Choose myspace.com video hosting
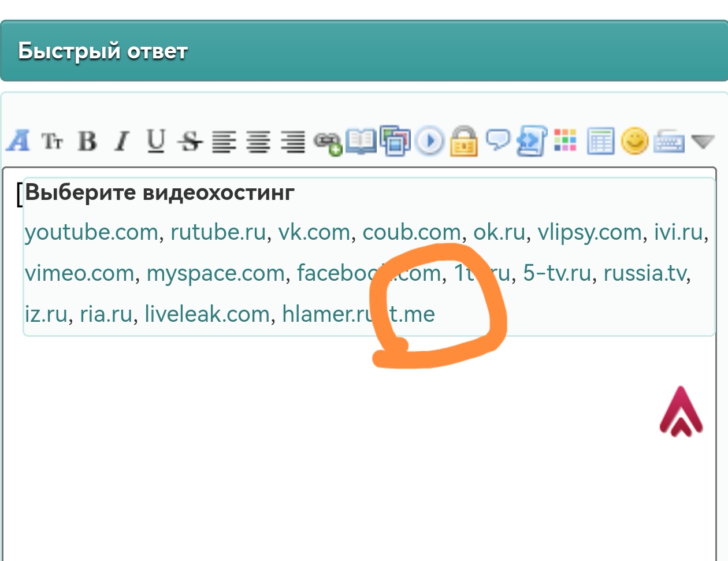 pos(216,273)
